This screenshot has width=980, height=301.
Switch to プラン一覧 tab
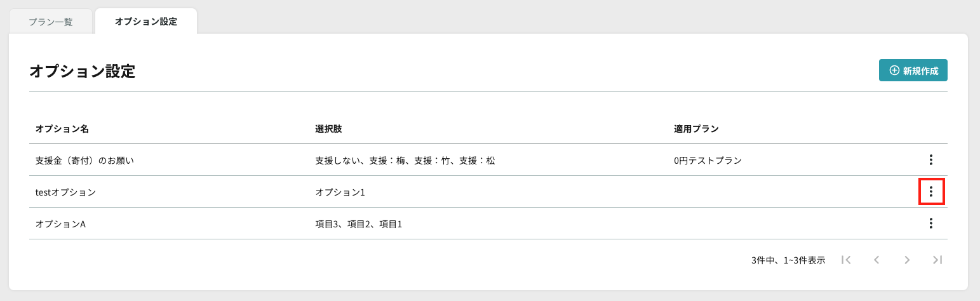pos(51,22)
